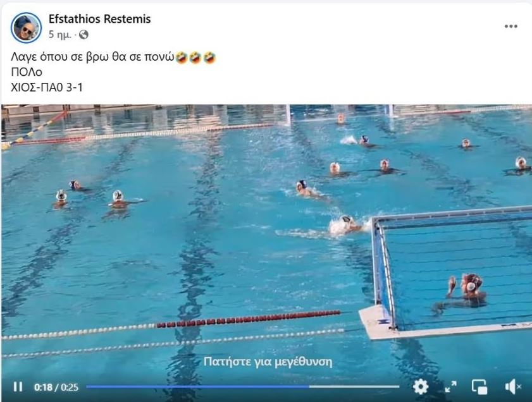Unmute the video sound

click(x=512, y=386)
